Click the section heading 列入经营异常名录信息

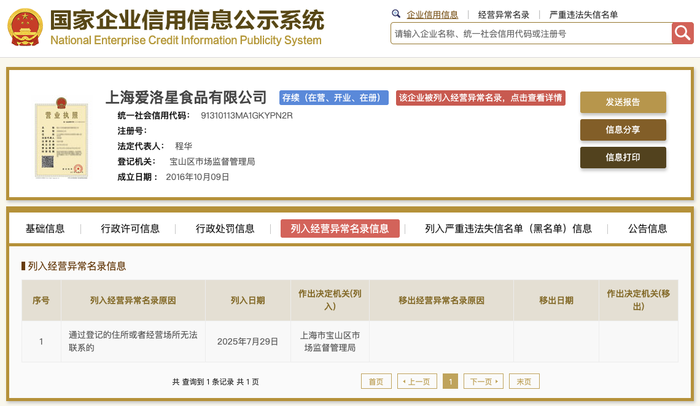point(77,266)
